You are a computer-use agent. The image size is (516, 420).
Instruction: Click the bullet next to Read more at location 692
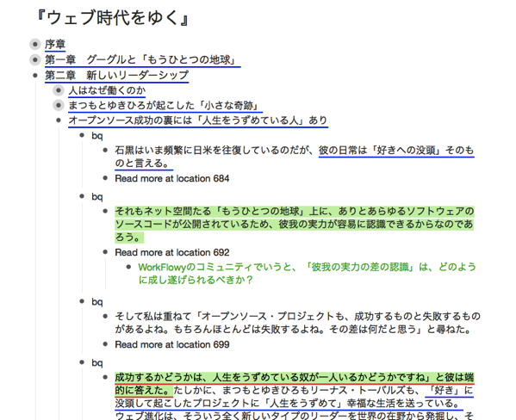pos(105,252)
